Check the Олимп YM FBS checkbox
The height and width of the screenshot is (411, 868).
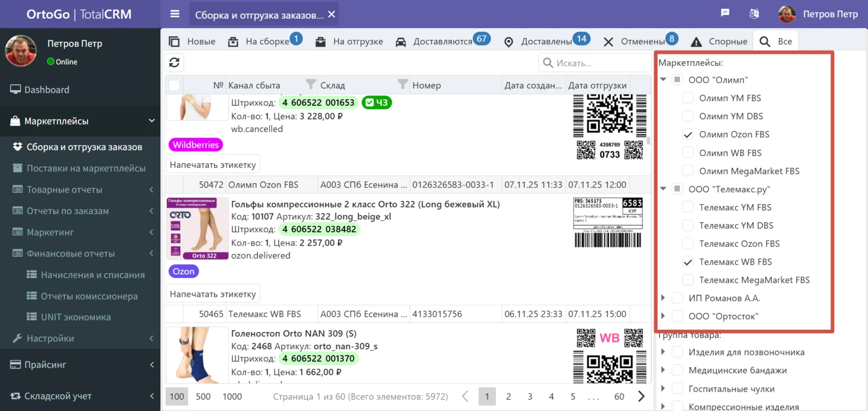tap(687, 98)
